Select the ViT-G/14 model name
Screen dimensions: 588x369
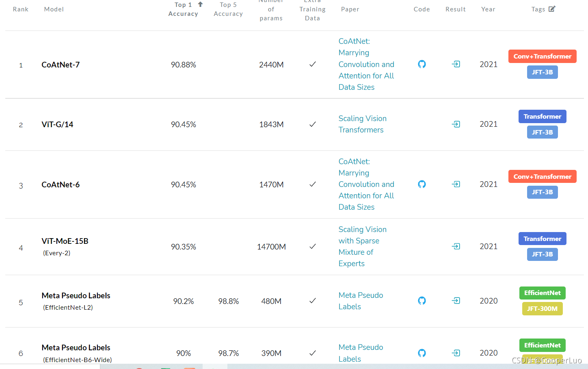point(57,124)
